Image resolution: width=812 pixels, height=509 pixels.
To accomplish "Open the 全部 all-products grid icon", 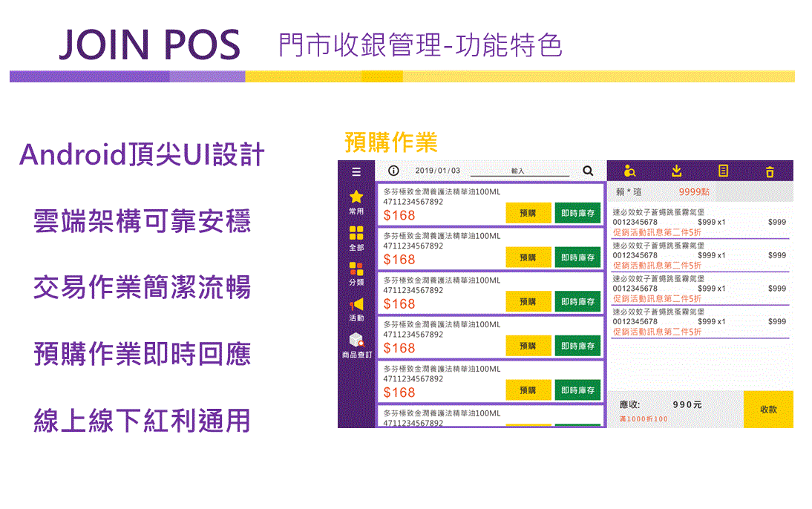I will tap(356, 234).
